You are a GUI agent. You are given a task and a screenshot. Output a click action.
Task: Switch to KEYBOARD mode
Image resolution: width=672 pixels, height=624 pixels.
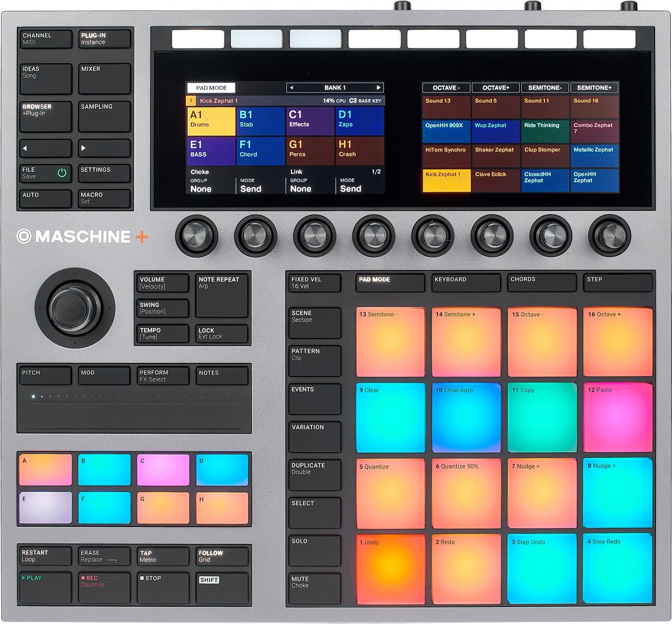pos(466,283)
